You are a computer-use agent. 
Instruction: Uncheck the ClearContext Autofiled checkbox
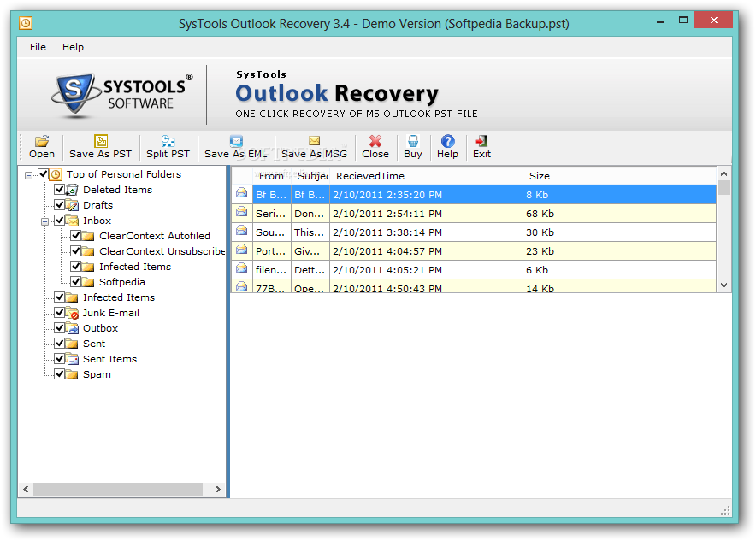(x=76, y=236)
